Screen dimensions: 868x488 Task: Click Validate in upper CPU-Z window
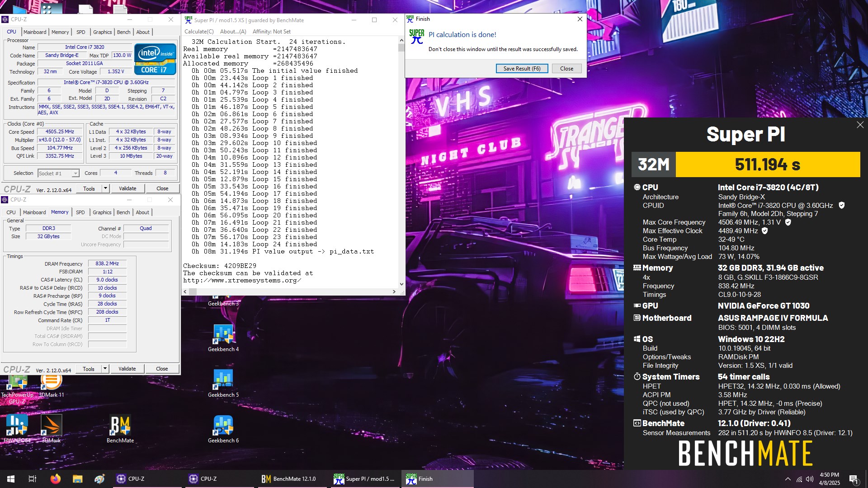click(127, 188)
